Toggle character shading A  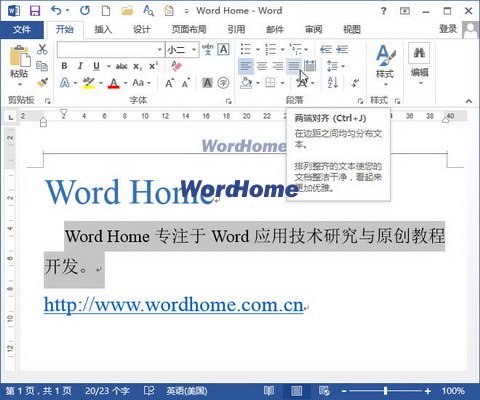pyautogui.click(x=207, y=83)
